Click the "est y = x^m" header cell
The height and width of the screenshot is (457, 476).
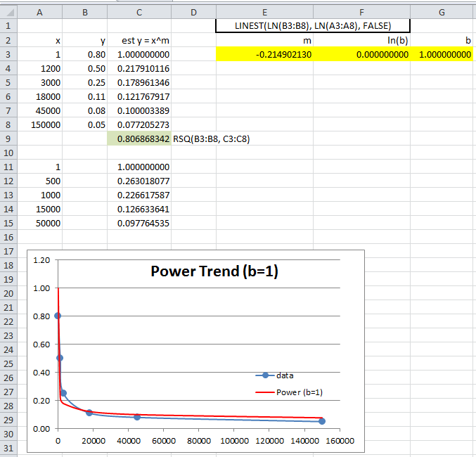click(139, 40)
